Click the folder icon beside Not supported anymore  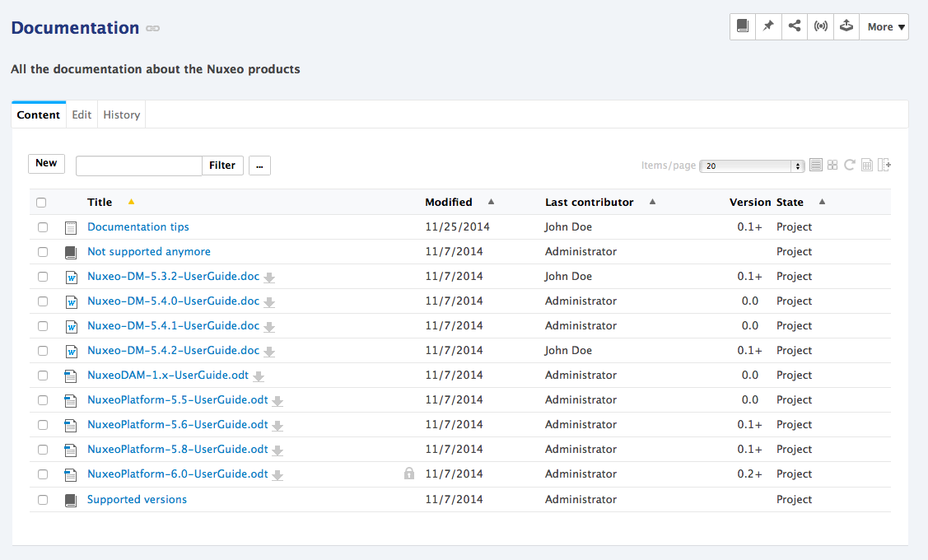(71, 253)
